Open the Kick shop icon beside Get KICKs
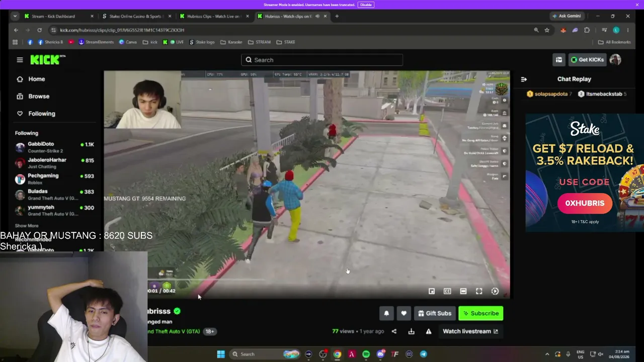644x362 pixels. (x=559, y=60)
